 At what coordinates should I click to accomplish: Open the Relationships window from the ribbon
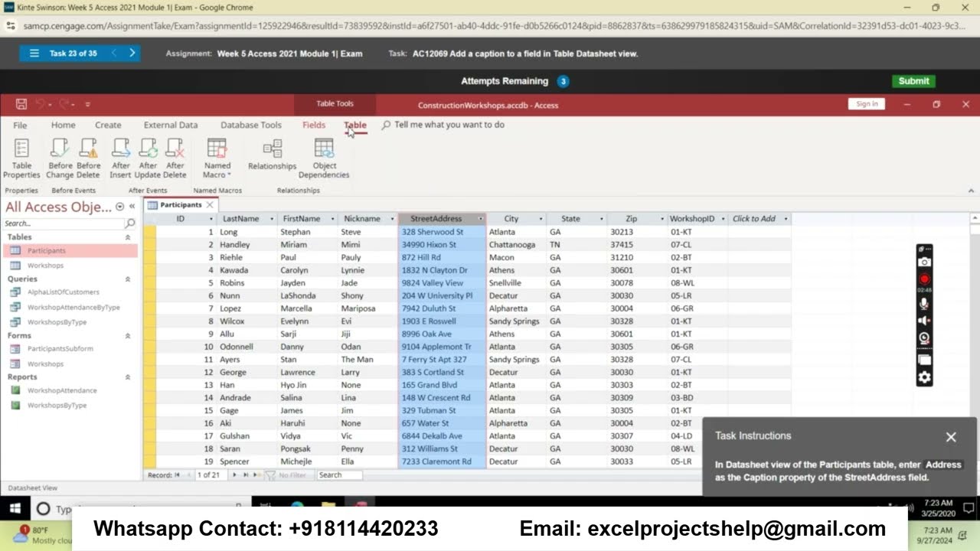(272, 155)
